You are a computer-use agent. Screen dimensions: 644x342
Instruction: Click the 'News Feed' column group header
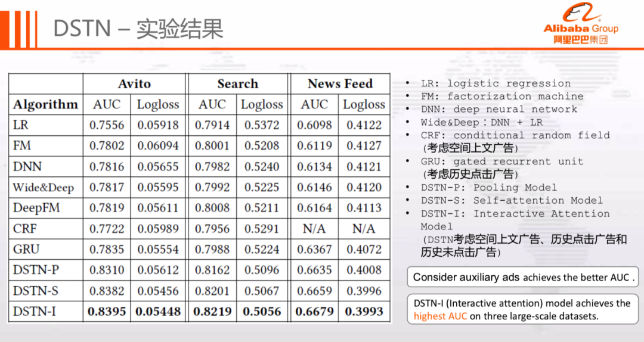(x=340, y=84)
